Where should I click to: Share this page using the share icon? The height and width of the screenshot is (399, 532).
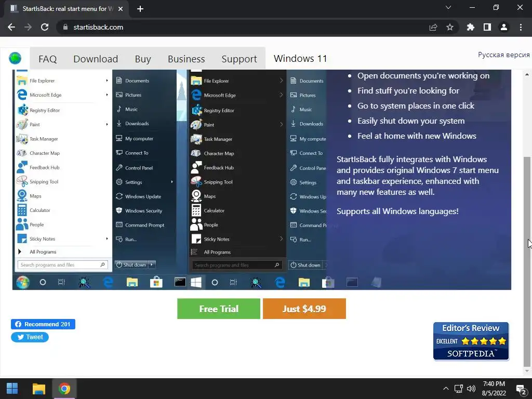pyautogui.click(x=433, y=27)
